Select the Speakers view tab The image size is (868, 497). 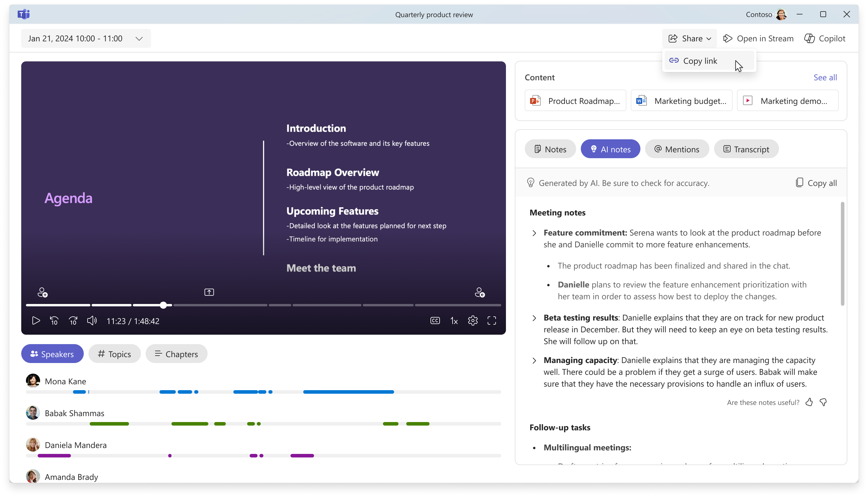pos(52,354)
